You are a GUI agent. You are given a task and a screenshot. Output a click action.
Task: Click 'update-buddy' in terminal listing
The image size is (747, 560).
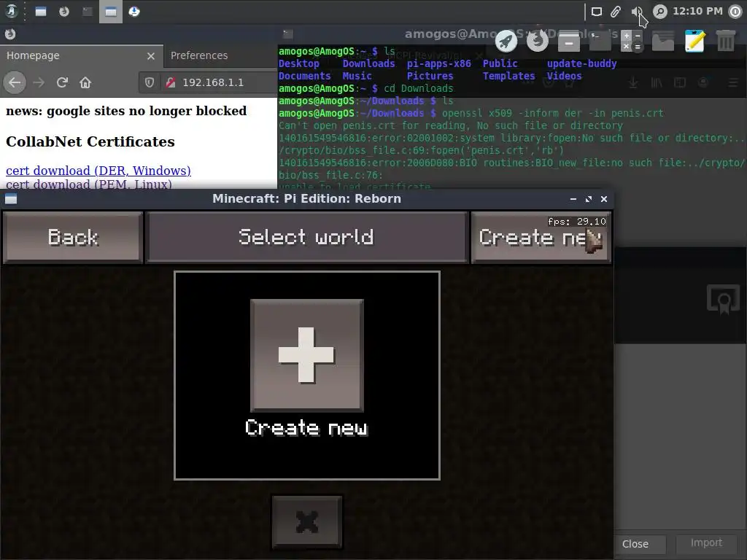pyautogui.click(x=581, y=64)
